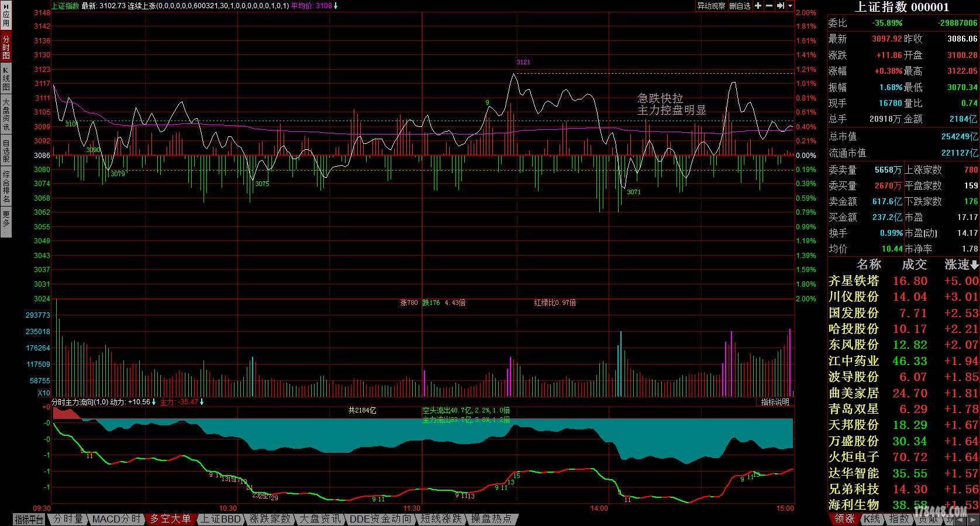Click the arrow next to 主力 -35.47

pyautogui.click(x=202, y=403)
